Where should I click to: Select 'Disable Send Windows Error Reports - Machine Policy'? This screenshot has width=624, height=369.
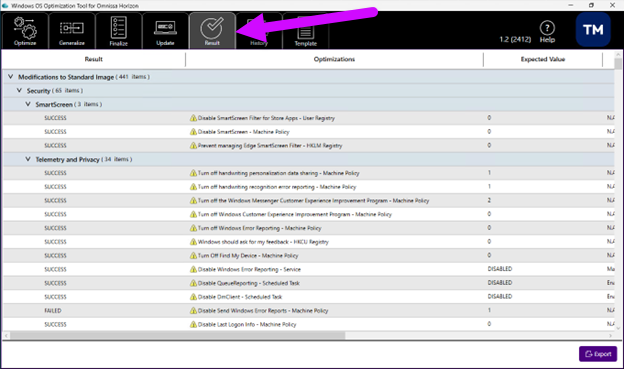pos(263,310)
